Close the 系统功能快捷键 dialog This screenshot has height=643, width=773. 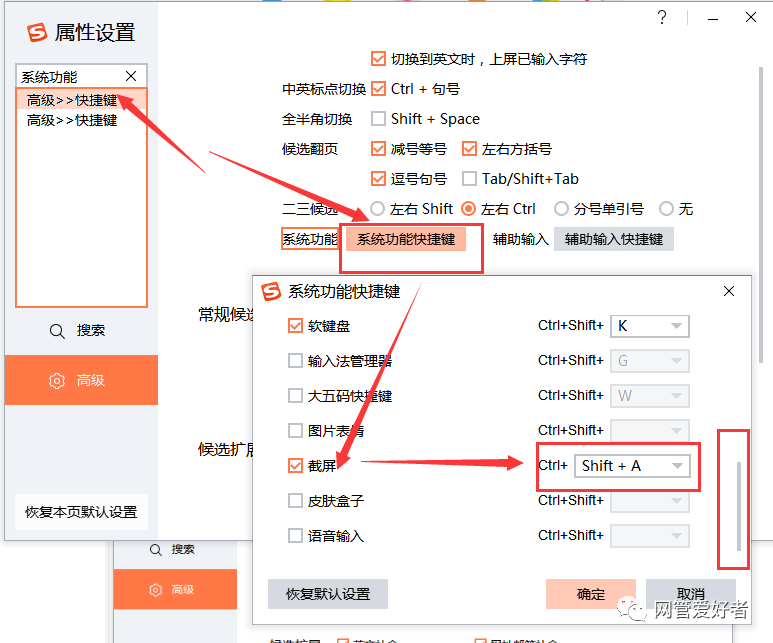(x=729, y=291)
